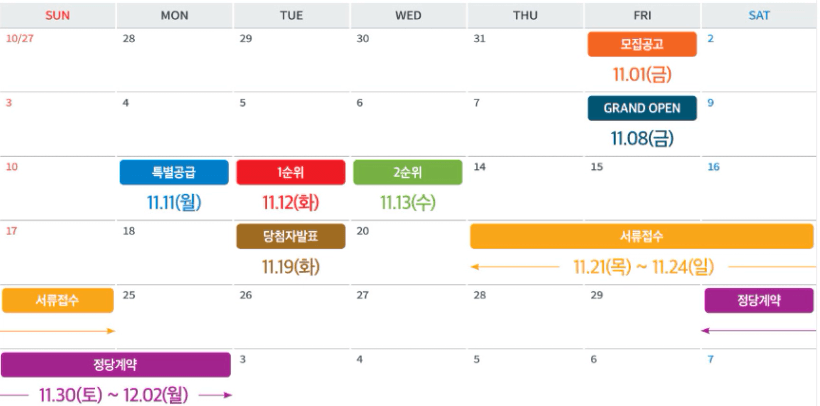Select the GRAND OPEN event badge
Image resolution: width=820 pixels, height=406 pixels.
pyautogui.click(x=641, y=108)
